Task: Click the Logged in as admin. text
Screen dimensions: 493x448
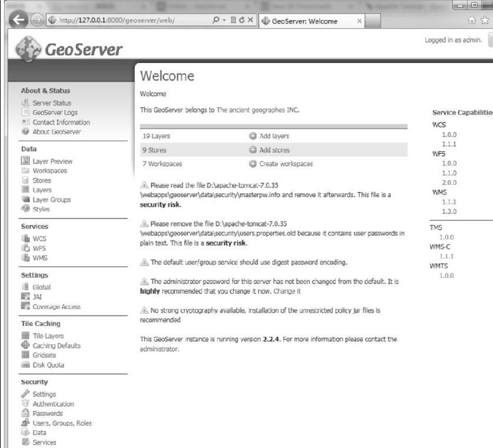Action: (453, 40)
